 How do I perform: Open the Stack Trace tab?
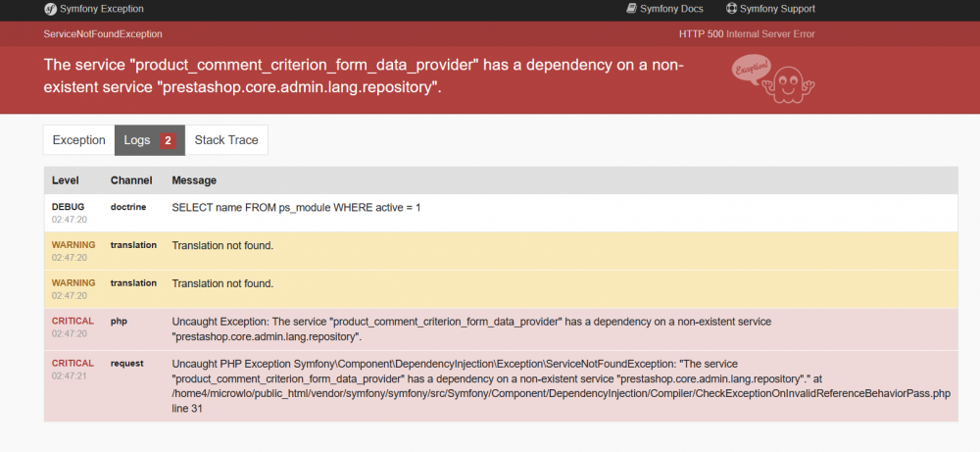pyautogui.click(x=226, y=140)
